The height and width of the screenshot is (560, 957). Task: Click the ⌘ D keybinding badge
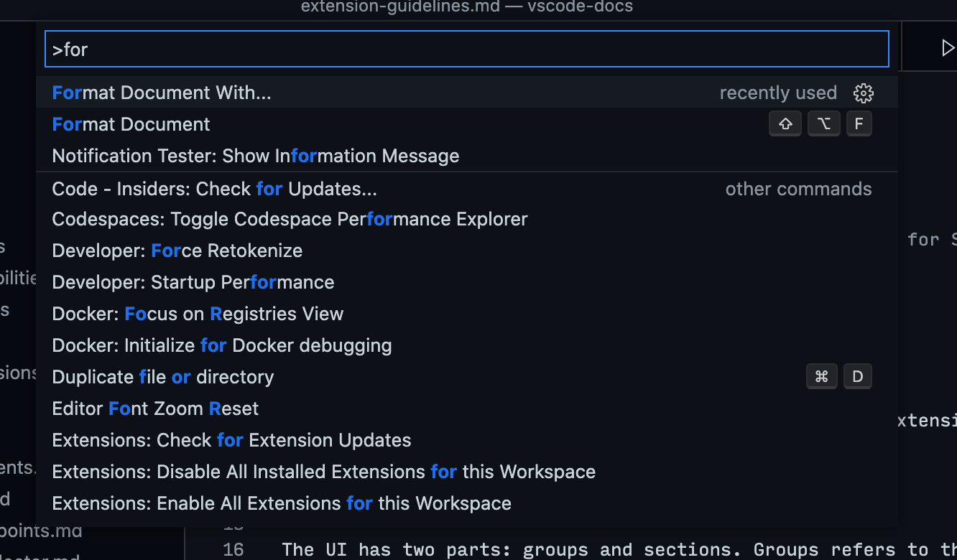click(822, 376)
